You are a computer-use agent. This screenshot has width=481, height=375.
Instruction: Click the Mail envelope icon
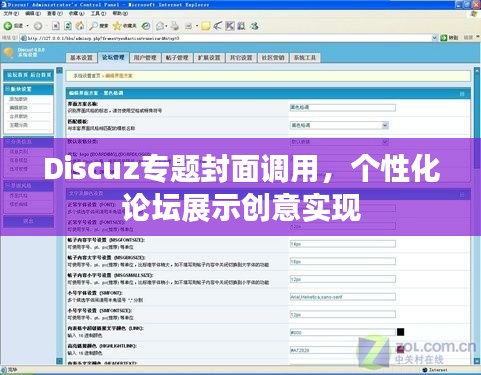click(x=160, y=26)
